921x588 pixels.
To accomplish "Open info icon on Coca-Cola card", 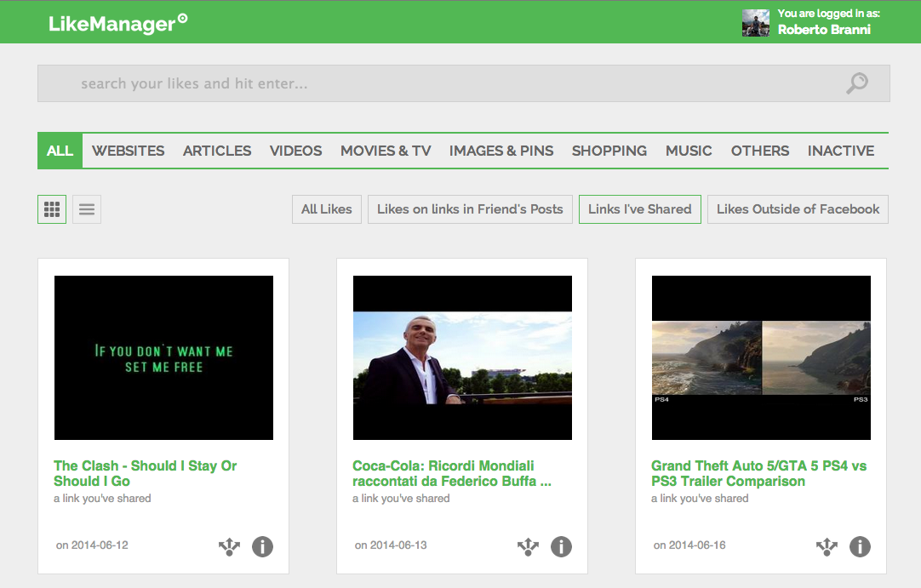I will (x=561, y=547).
